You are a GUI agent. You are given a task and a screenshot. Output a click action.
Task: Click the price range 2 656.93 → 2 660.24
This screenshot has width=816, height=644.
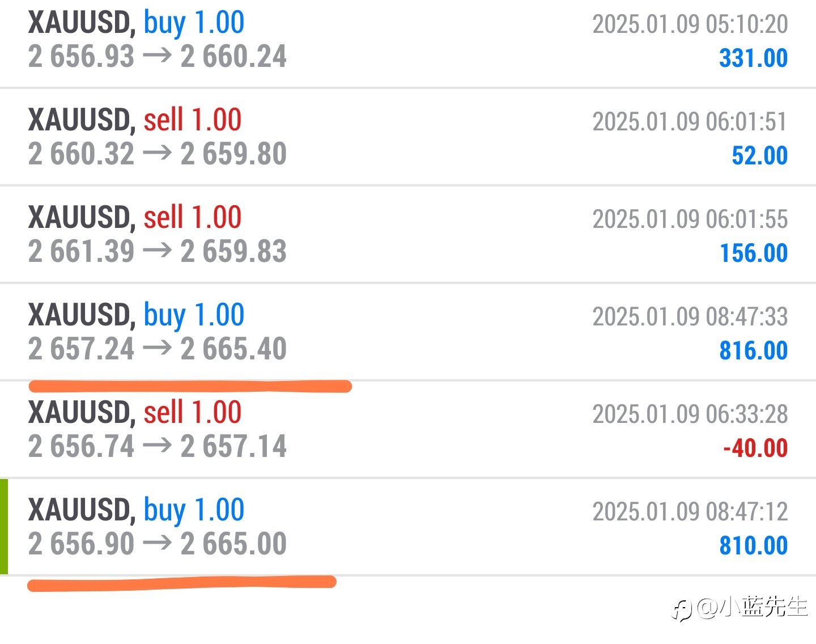[158, 57]
